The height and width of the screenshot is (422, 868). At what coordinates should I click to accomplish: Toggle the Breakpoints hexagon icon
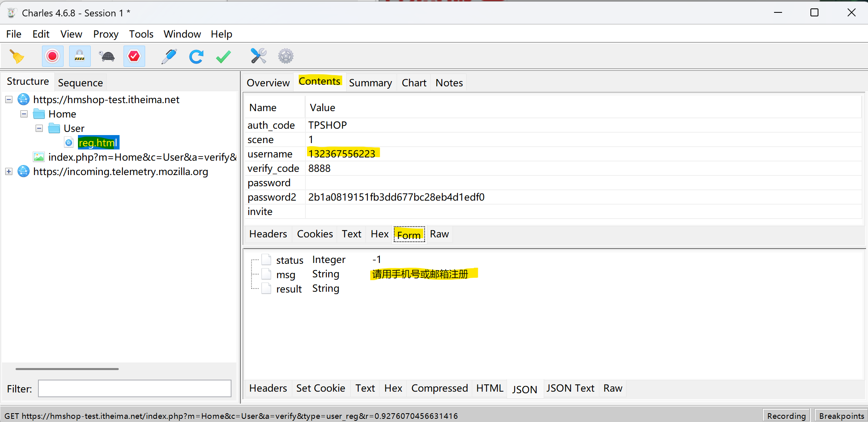click(x=134, y=56)
